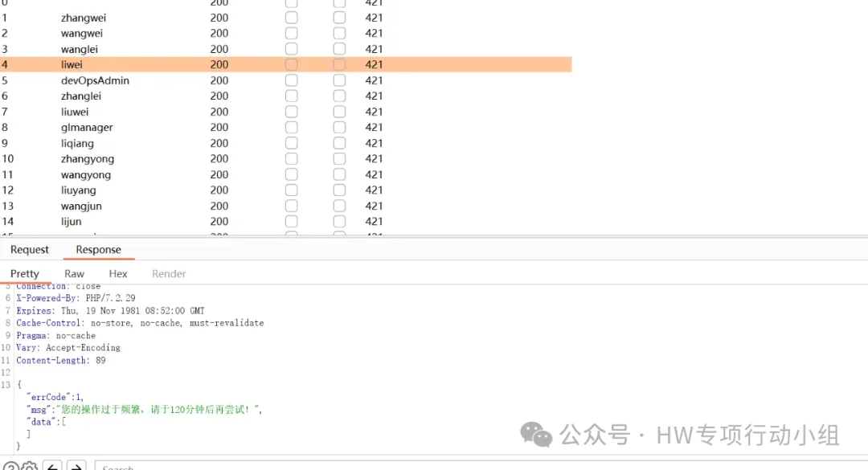Tick the left checkbox in the zhangwei row
Image resolution: width=868 pixels, height=470 pixels.
pos(291,18)
